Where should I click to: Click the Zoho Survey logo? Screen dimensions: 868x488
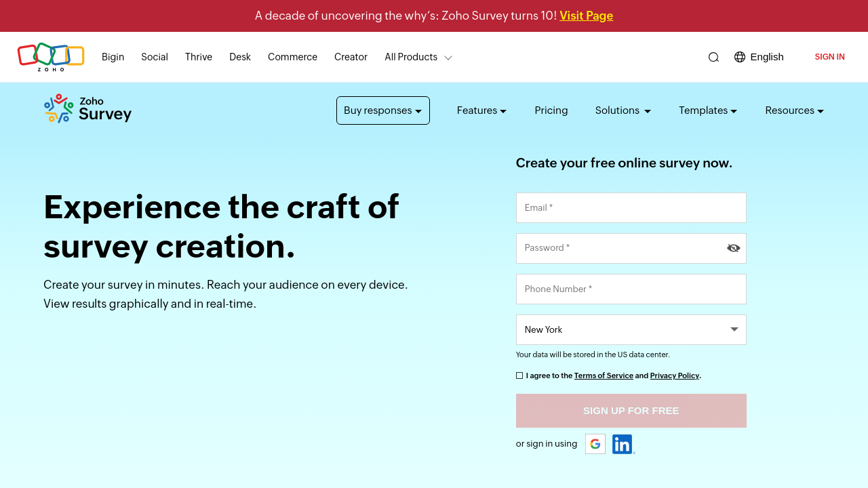(88, 109)
